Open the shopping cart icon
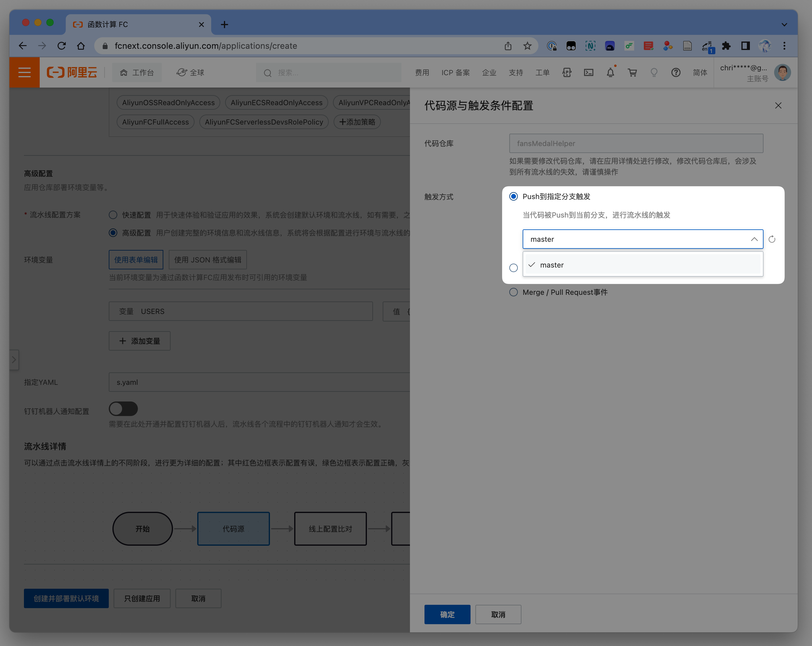Viewport: 812px width, 646px height. (x=632, y=72)
